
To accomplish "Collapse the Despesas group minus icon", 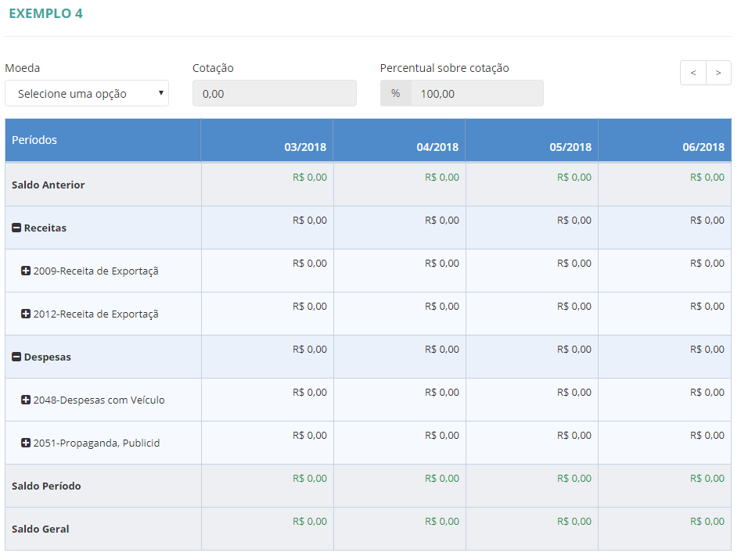I will pyautogui.click(x=16, y=357).
